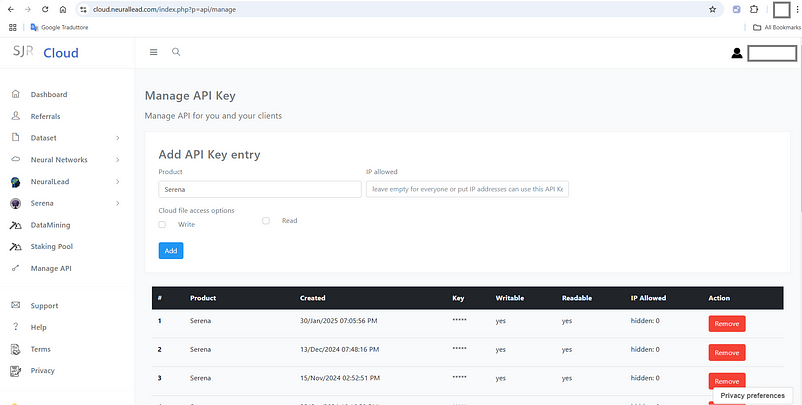Click the '13/Dec/2024 07:48:16 PM' date cell
Image resolution: width=802 pixels, height=405 pixels.
click(x=340, y=350)
